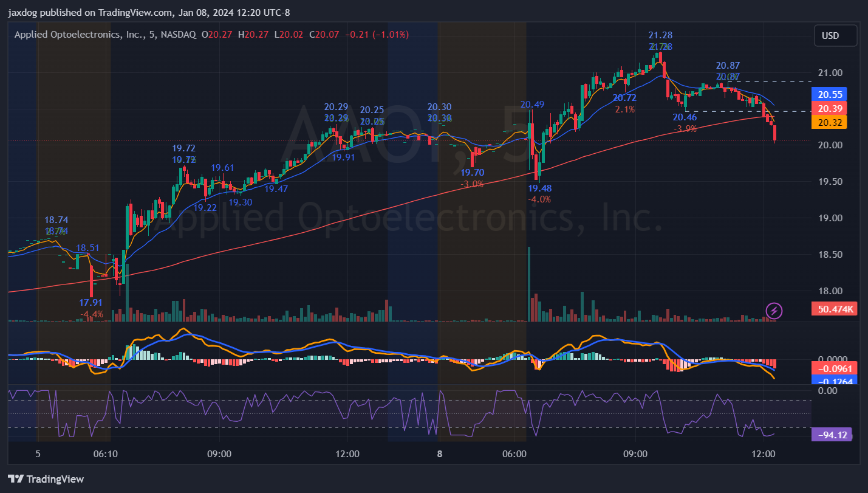The image size is (868, 493).
Task: Click the 20.72 price annotation
Action: click(624, 98)
